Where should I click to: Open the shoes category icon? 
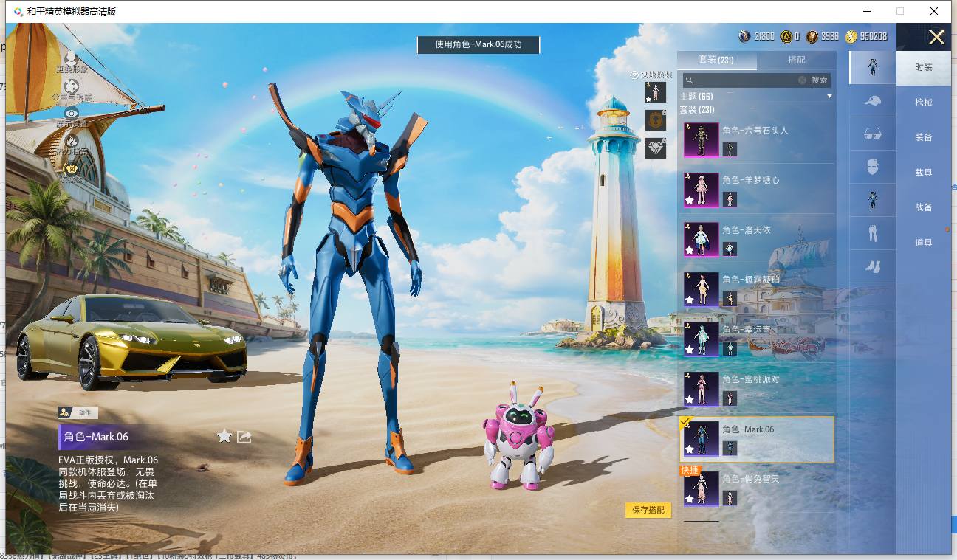pos(872,266)
